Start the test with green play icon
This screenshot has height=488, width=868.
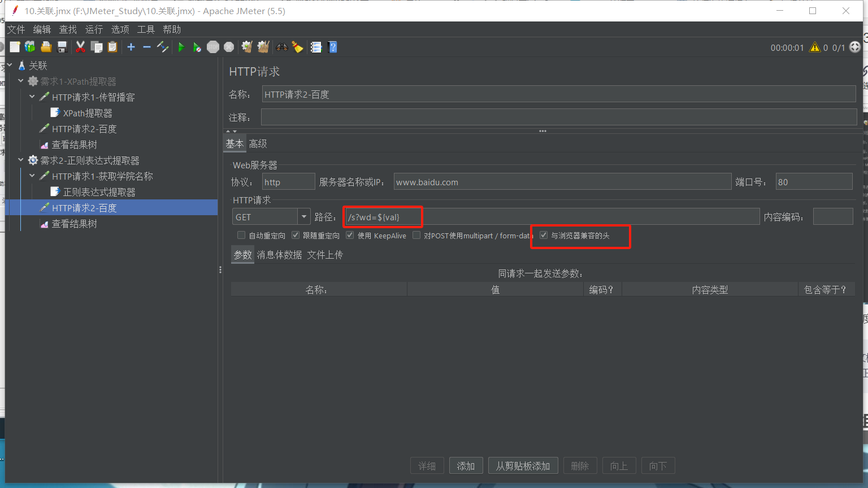coord(181,47)
